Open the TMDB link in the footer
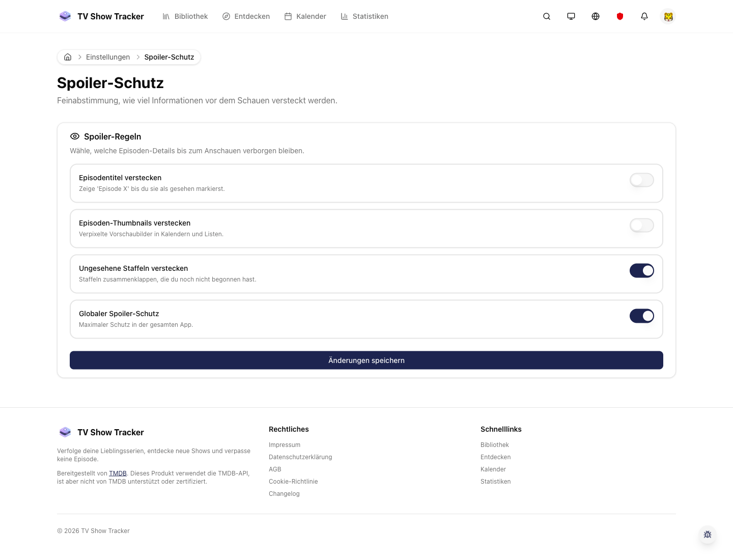This screenshot has width=733, height=560. (x=118, y=473)
